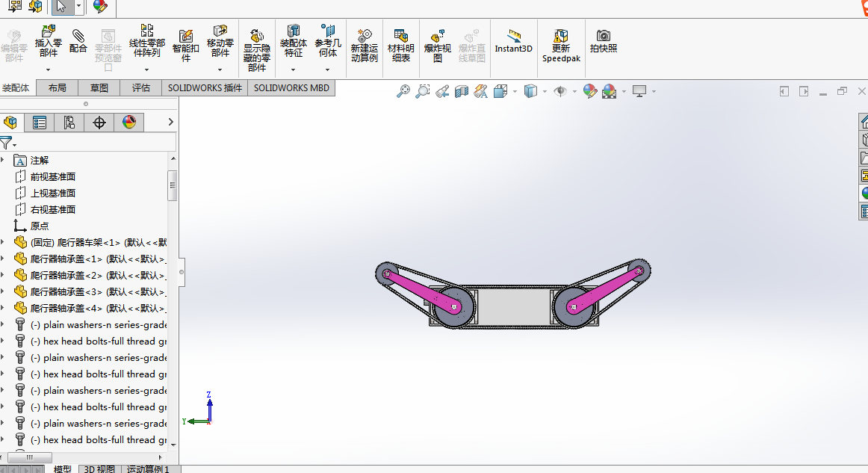
Task: Open Insert Components dropdown arrow
Action: [x=48, y=69]
